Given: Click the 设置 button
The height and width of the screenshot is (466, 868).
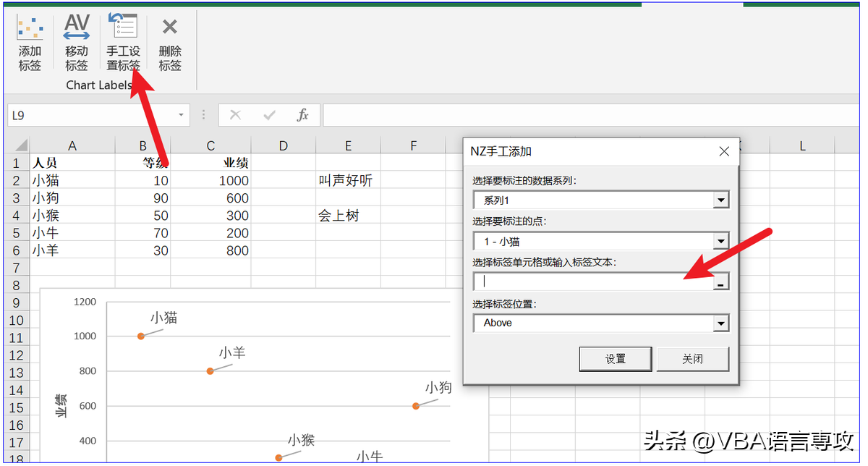Looking at the screenshot, I should [x=616, y=359].
